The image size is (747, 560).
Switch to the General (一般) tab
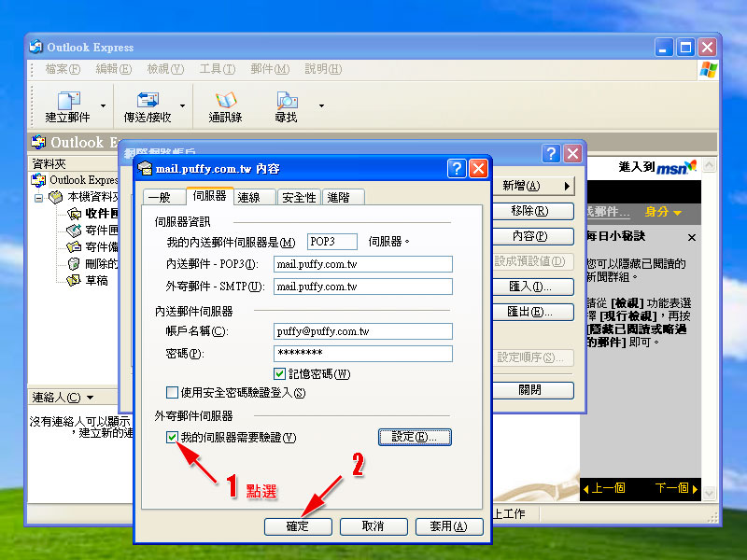click(163, 197)
